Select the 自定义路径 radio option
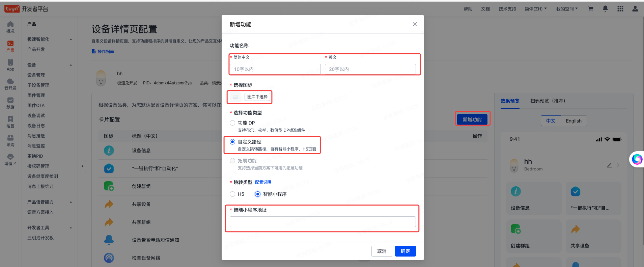Viewport: 644px width, 267px height. pyautogui.click(x=232, y=142)
